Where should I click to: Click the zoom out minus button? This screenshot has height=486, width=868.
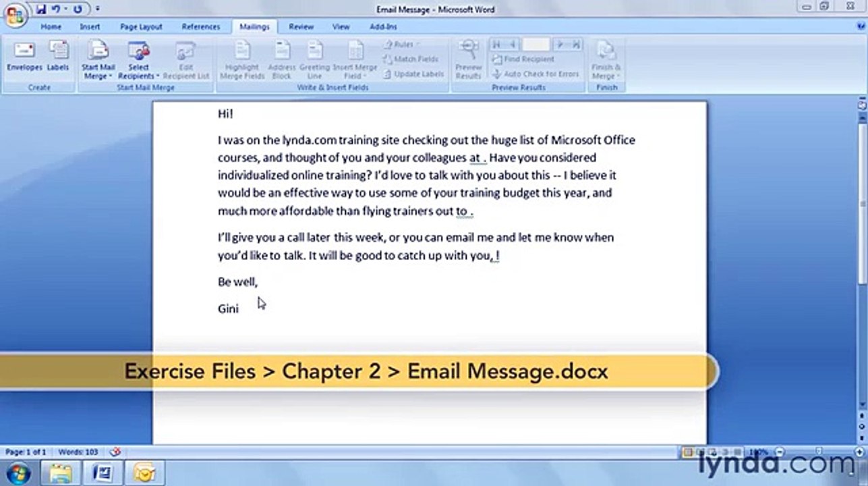(779, 452)
